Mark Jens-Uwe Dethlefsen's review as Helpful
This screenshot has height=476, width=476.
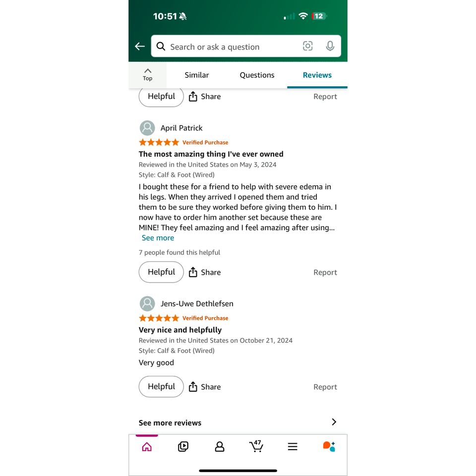(x=161, y=386)
